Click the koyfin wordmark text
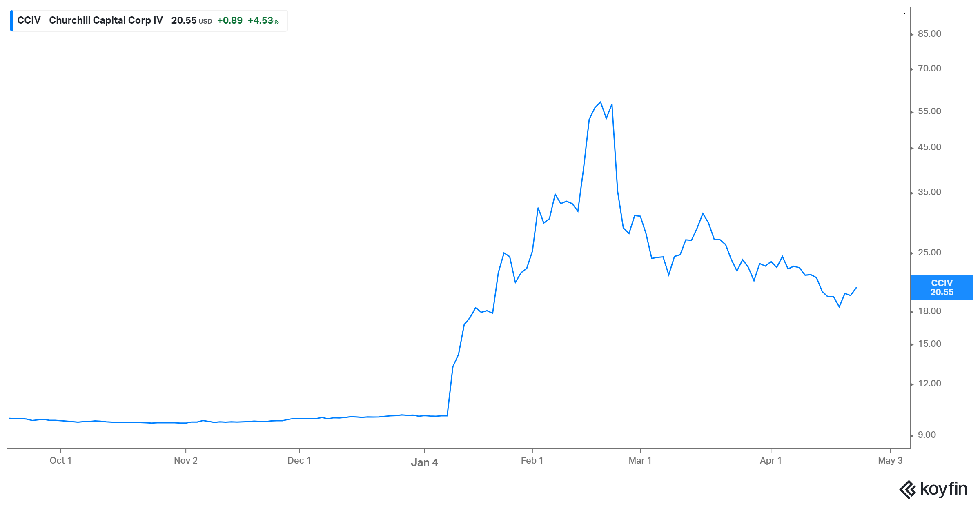 944,489
